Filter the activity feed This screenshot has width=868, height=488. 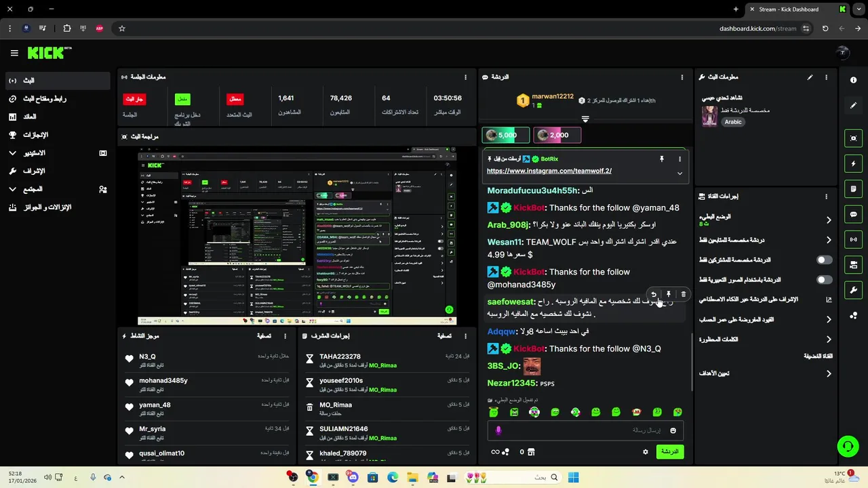264,335
